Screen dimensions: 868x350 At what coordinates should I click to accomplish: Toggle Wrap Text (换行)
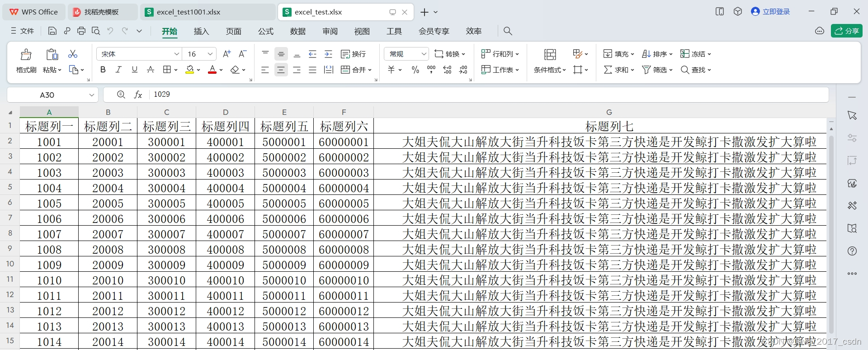click(x=353, y=54)
